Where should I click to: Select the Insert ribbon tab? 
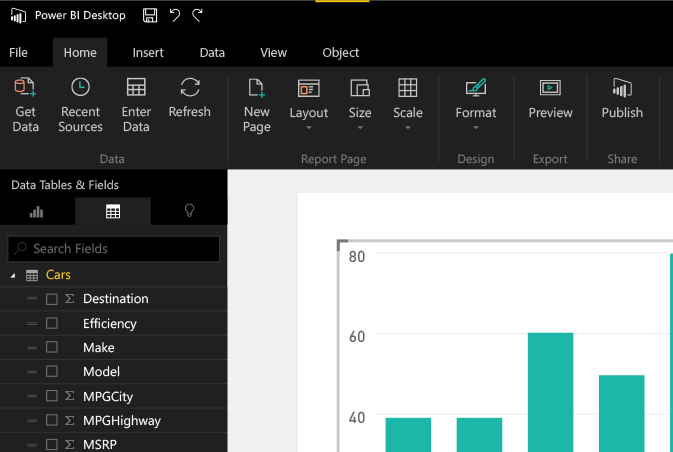coord(148,53)
